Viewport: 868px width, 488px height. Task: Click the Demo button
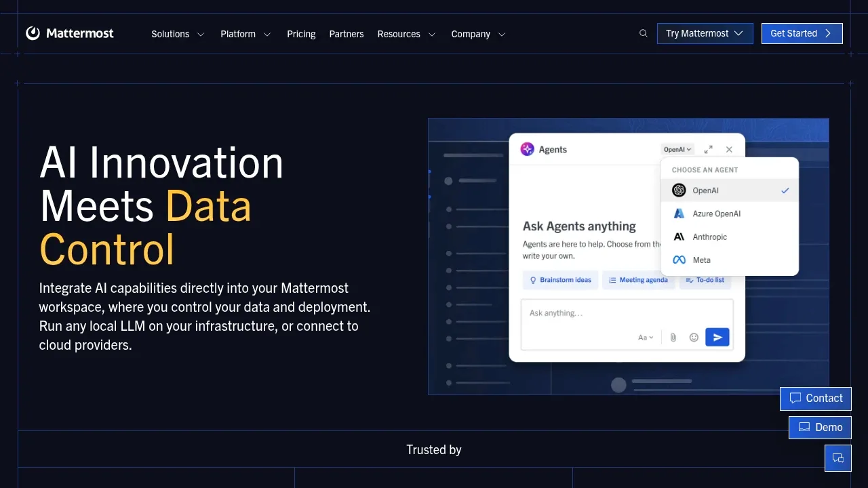click(x=820, y=428)
